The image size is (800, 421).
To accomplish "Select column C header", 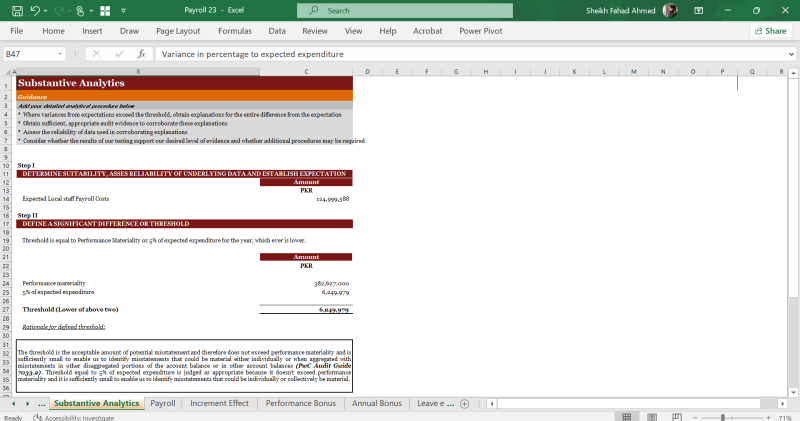I will click(306, 72).
